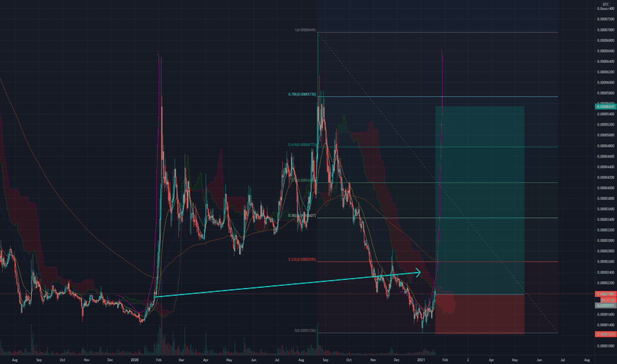Click the green profit zone of the long position
This screenshot has height=364, width=617.
(x=480, y=201)
